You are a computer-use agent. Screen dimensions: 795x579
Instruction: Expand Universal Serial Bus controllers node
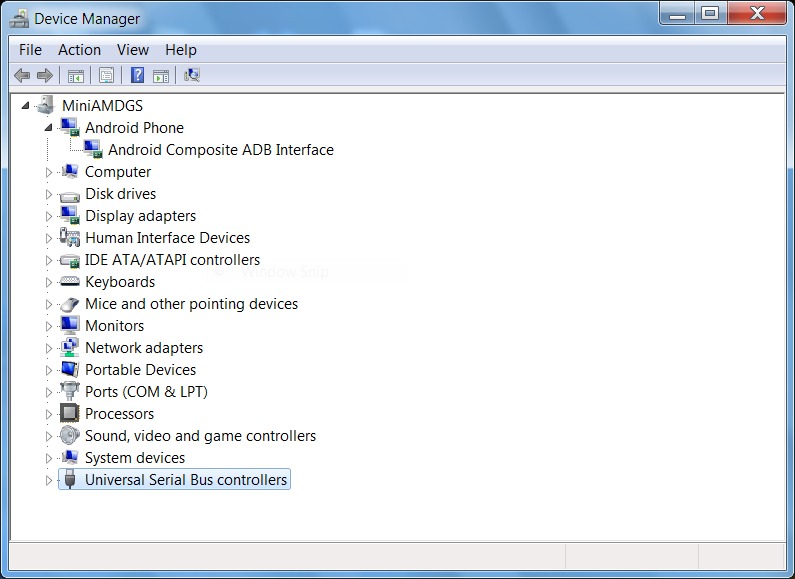tap(49, 480)
